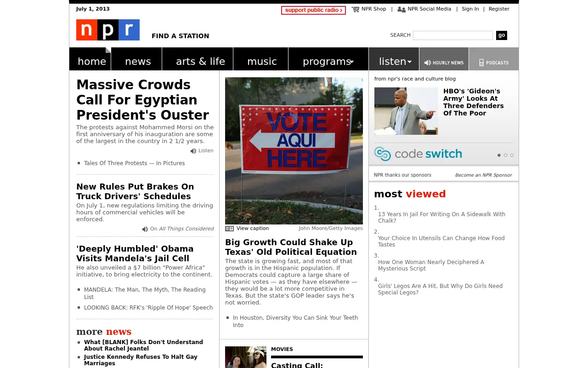The height and width of the screenshot is (368, 588).
Task: Open 13 Years In Jail sidewalk chalk story
Action: tap(441, 218)
